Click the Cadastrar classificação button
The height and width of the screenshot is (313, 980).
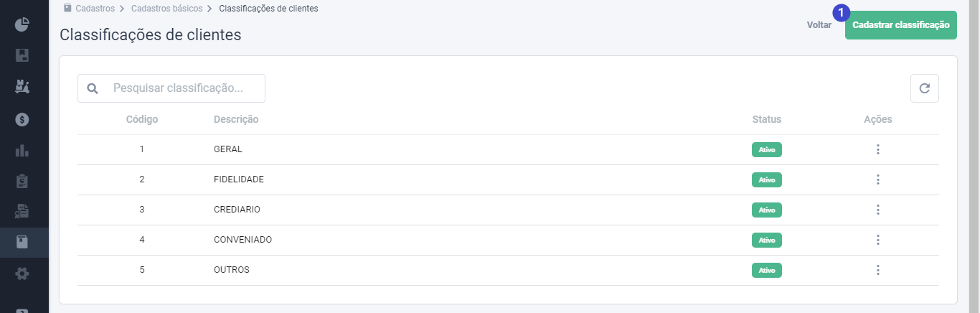[901, 25]
